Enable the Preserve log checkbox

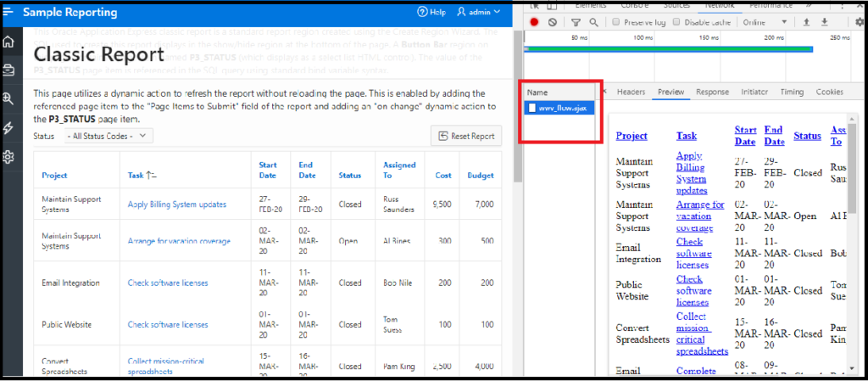pos(616,22)
